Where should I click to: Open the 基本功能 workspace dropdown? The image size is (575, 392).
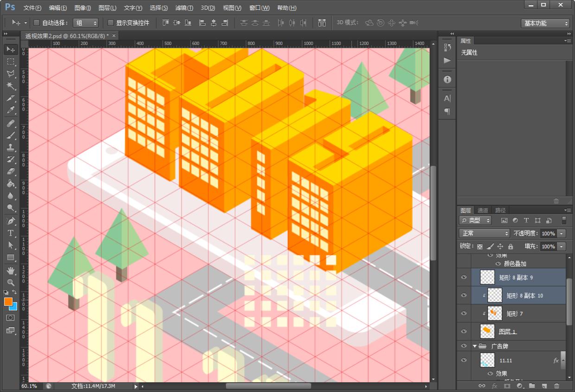(545, 23)
